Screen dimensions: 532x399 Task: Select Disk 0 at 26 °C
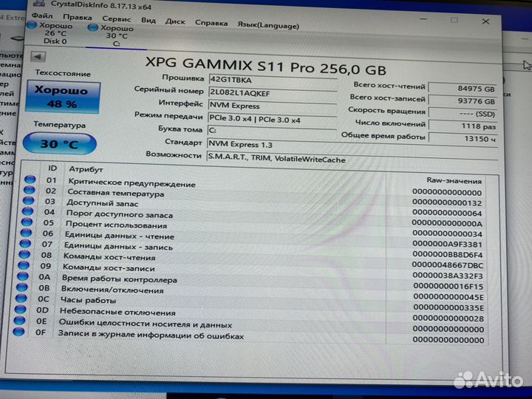(51, 33)
